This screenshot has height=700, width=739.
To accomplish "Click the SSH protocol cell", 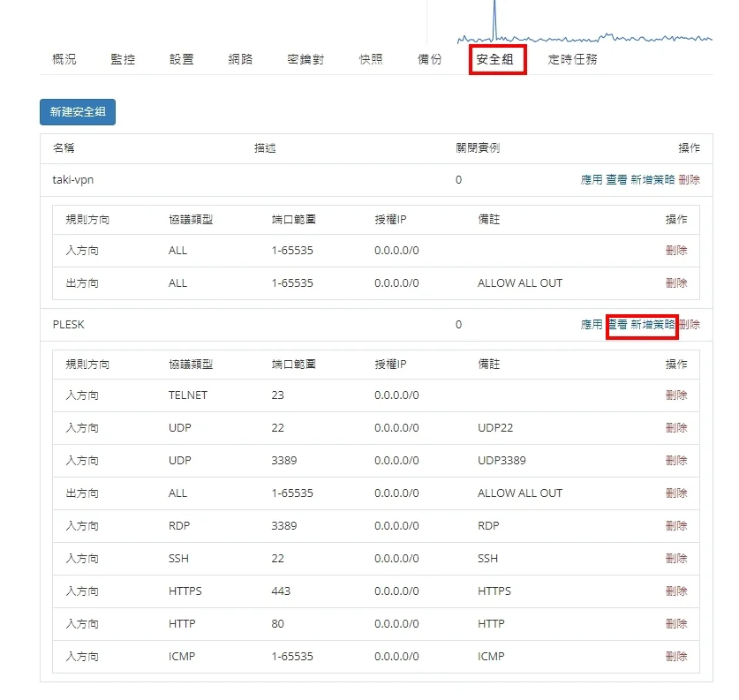I will [178, 558].
